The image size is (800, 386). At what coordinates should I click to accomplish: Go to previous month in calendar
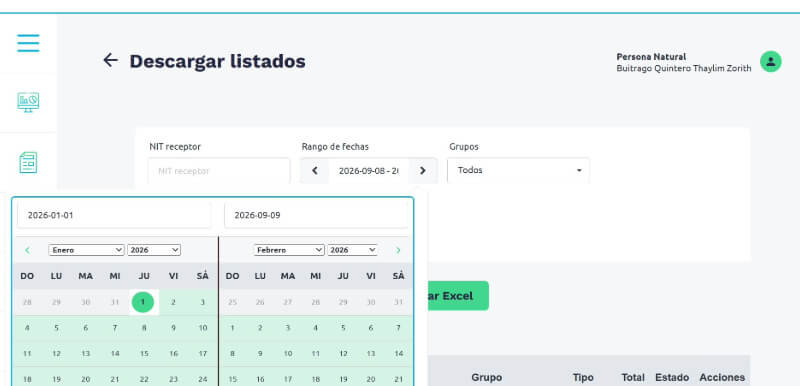click(x=28, y=250)
